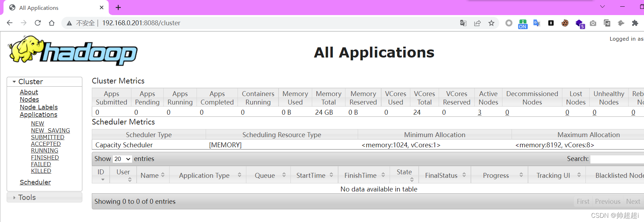Filter applications by FINISHED state
Screen dimensions: 644x222
coord(45,157)
